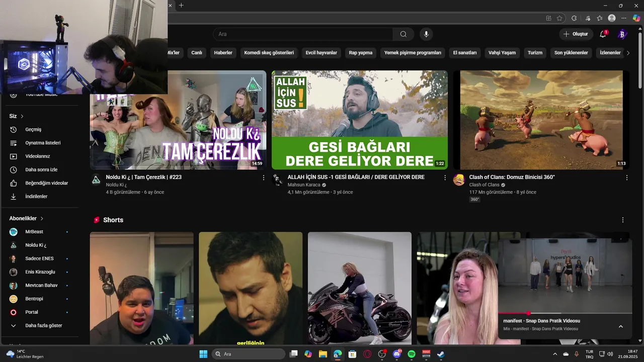Open Edge Copilot icon in toolbar
Viewport: 644px width, 362px height.
tap(636, 18)
